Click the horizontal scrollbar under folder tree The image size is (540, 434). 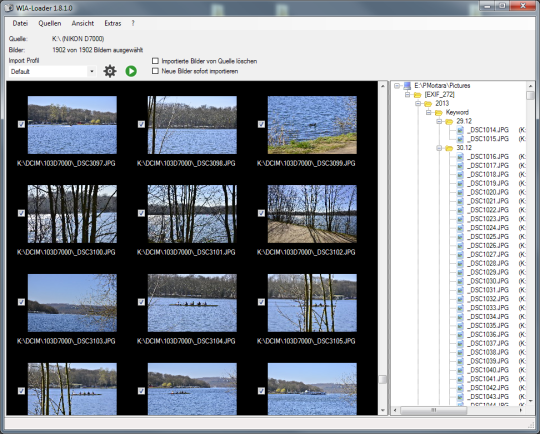coord(458,410)
